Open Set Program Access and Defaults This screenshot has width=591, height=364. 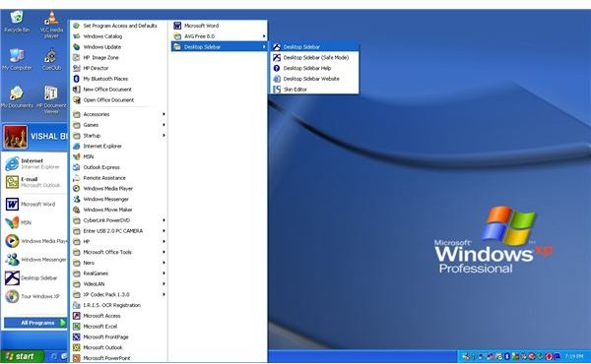point(119,26)
